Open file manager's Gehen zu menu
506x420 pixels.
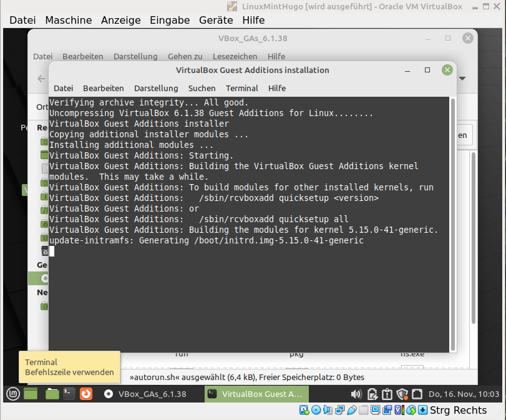pyautogui.click(x=185, y=57)
